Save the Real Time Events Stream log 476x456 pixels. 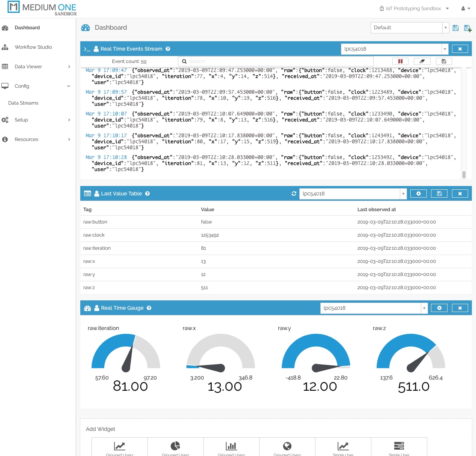(x=444, y=61)
